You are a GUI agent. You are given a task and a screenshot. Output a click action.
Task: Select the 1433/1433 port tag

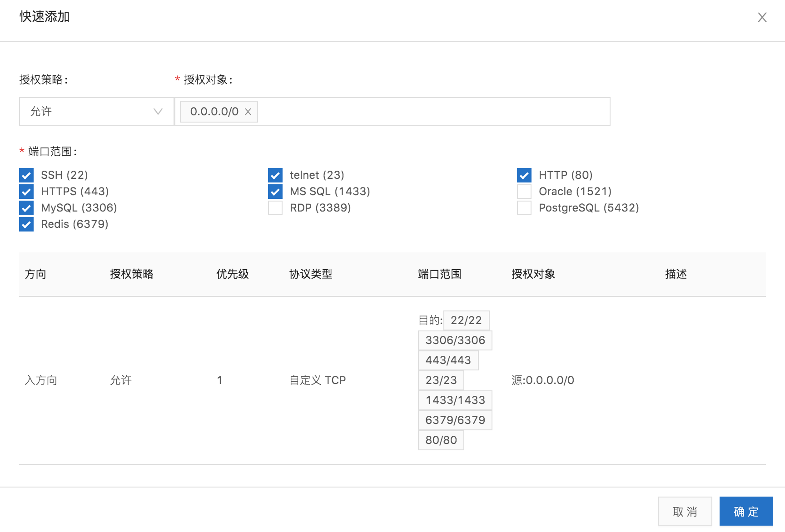click(x=455, y=400)
